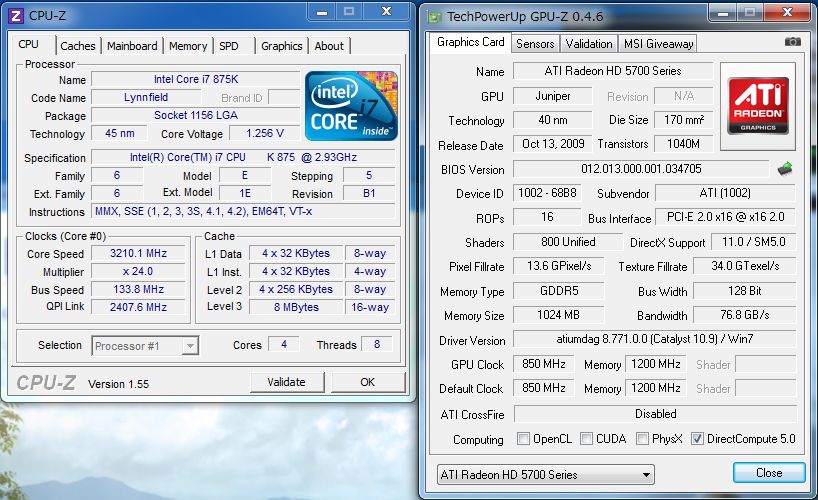818x500 pixels.
Task: Open the MSI Giveaway tab
Action: click(658, 44)
